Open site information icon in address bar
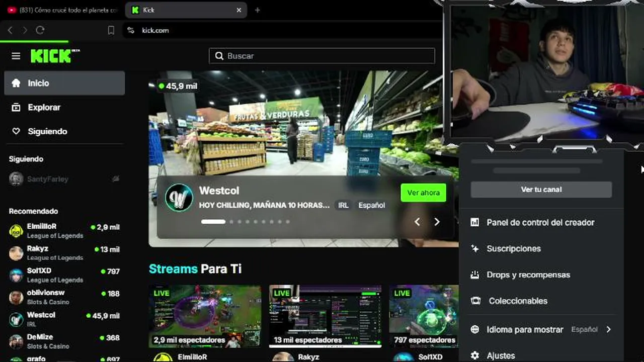Image resolution: width=644 pixels, height=362 pixels. pyautogui.click(x=131, y=30)
